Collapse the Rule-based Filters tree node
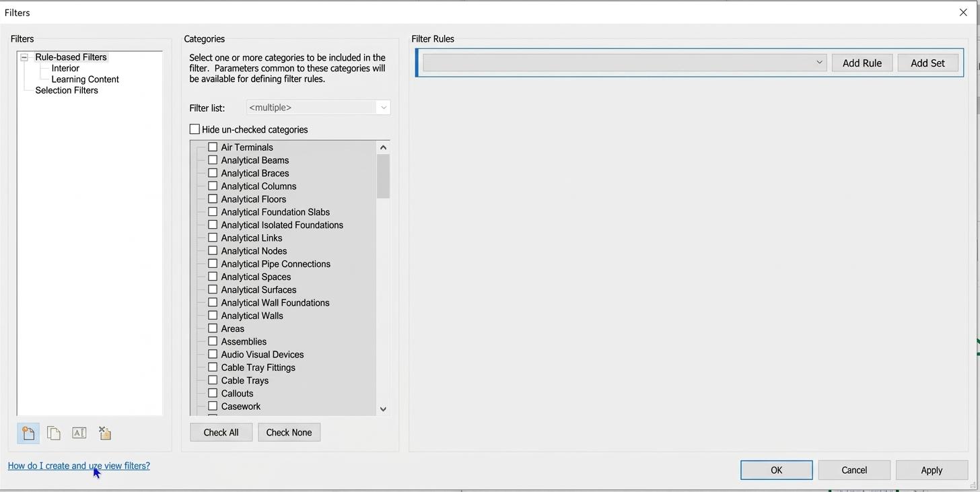This screenshot has width=980, height=492. [24, 57]
